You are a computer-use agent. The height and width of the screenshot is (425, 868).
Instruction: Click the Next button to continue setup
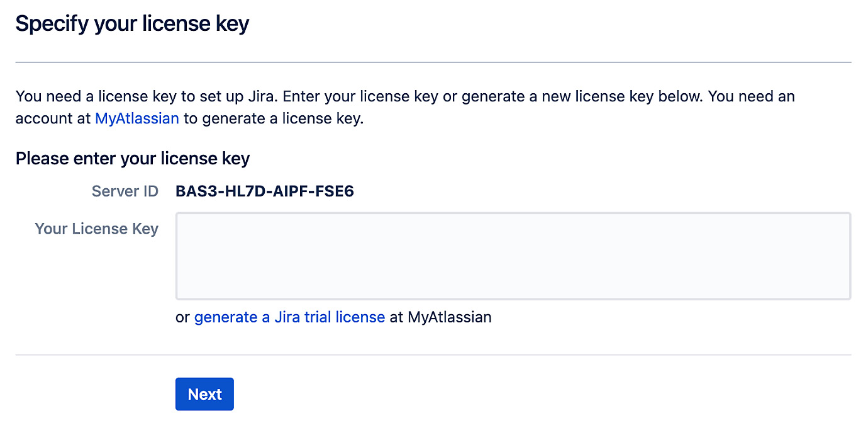click(204, 394)
